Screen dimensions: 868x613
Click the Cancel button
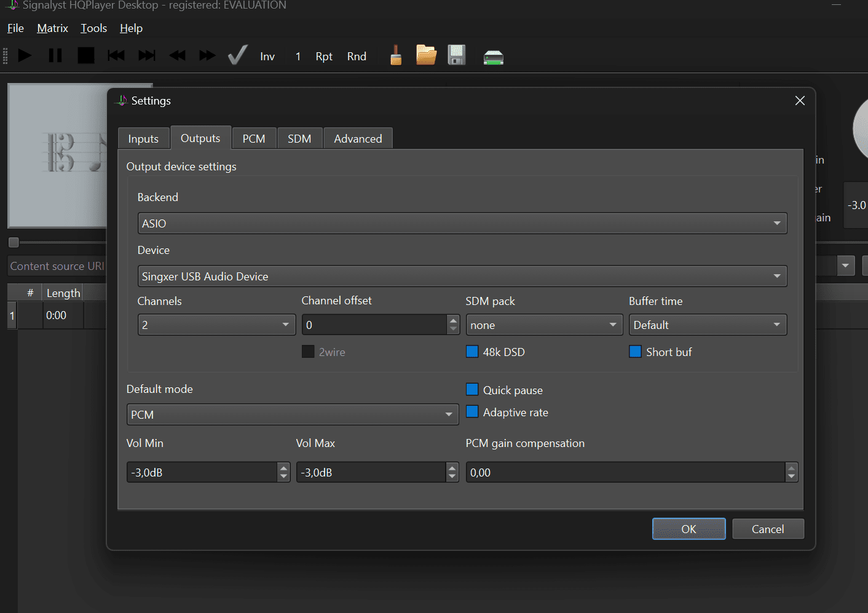768,529
